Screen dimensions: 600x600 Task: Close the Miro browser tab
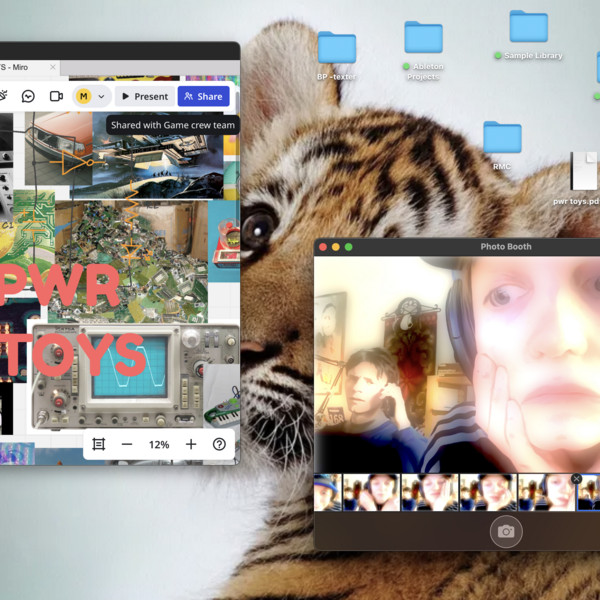tap(53, 67)
